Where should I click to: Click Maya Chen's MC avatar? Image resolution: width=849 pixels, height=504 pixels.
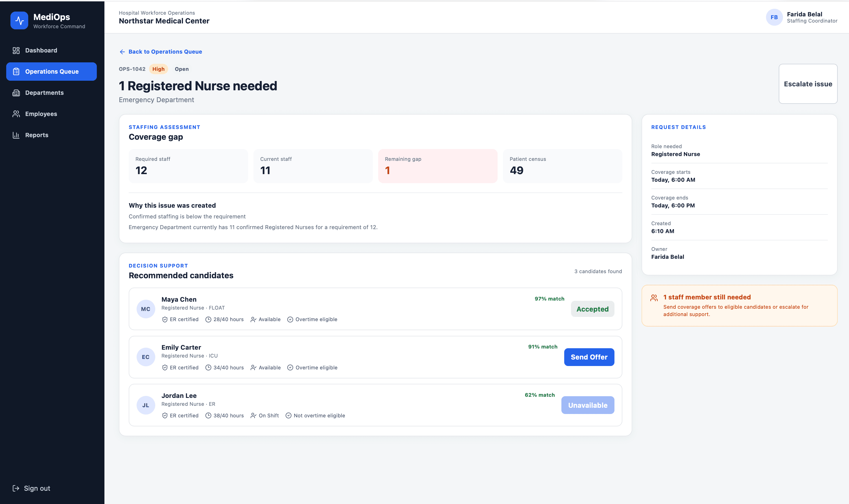146,309
